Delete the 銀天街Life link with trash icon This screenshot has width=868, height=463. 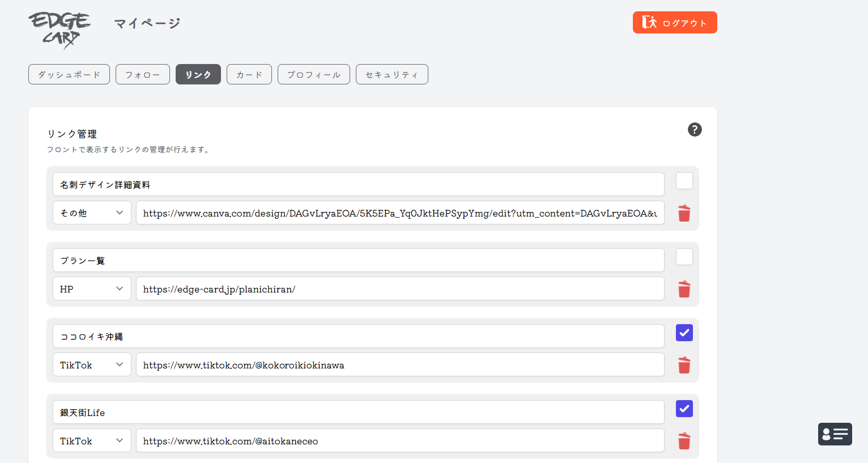coord(684,441)
